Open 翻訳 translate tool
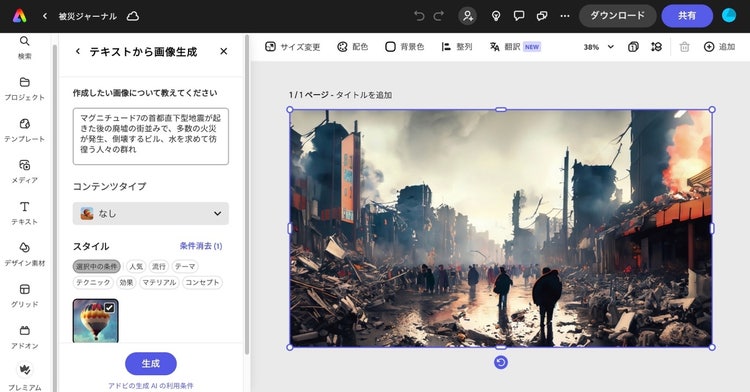The image size is (750, 392). click(515, 47)
